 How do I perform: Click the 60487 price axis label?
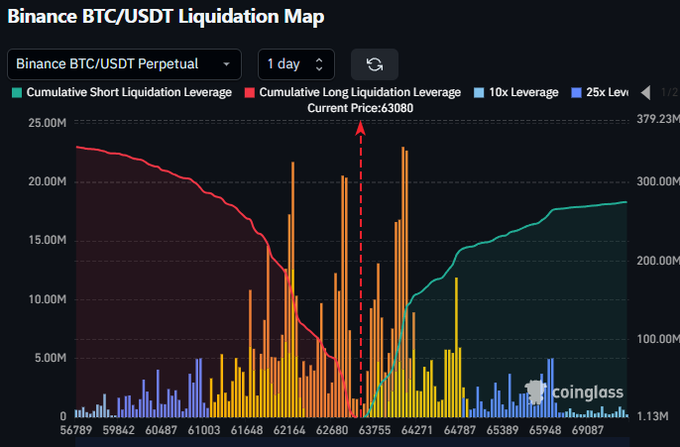[161, 430]
